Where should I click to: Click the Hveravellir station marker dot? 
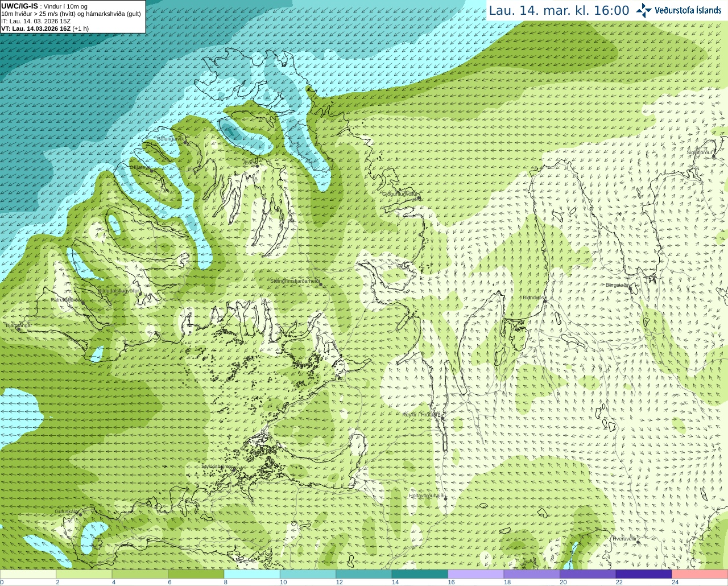pos(639,542)
